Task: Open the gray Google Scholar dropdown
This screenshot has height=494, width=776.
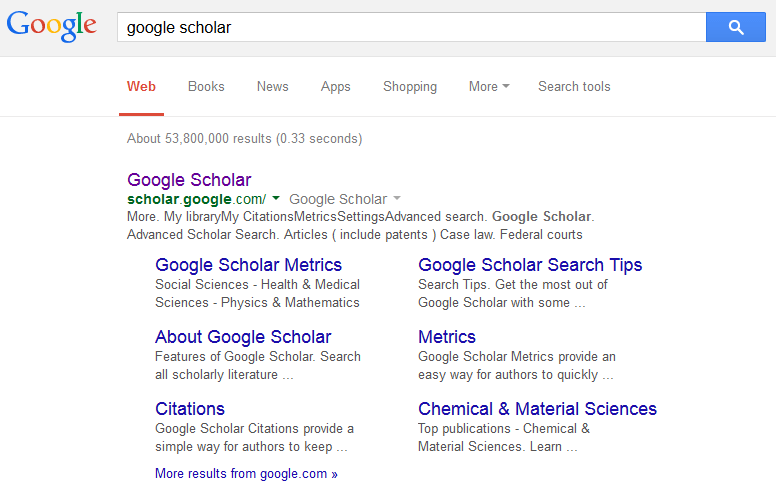Action: coord(344,199)
